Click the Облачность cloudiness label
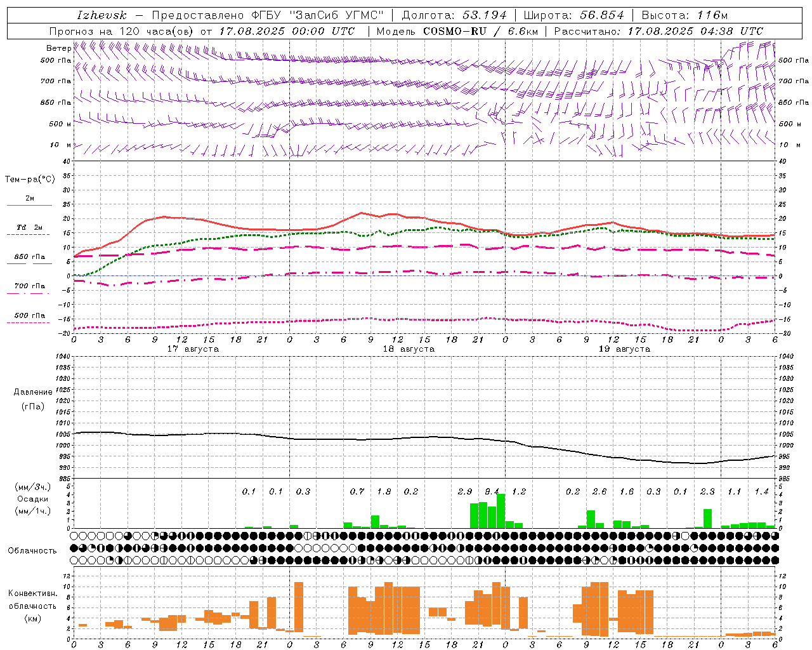This screenshot has height=650, width=812. pos(32,550)
